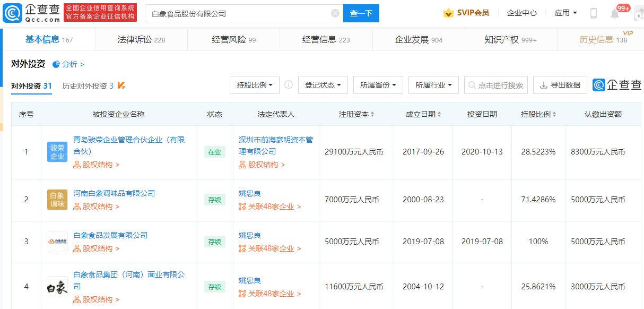Open 白象食品发展有限公司 company link
The image size is (644, 309).
pos(110,235)
